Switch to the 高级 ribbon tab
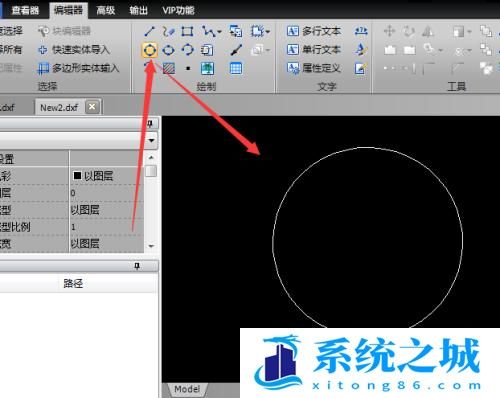 [106, 10]
